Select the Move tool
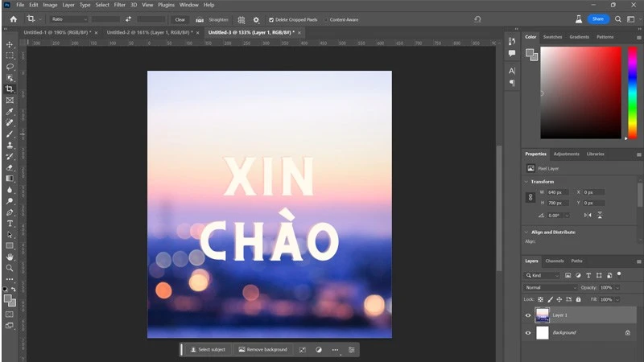The height and width of the screenshot is (362, 644). (10, 44)
